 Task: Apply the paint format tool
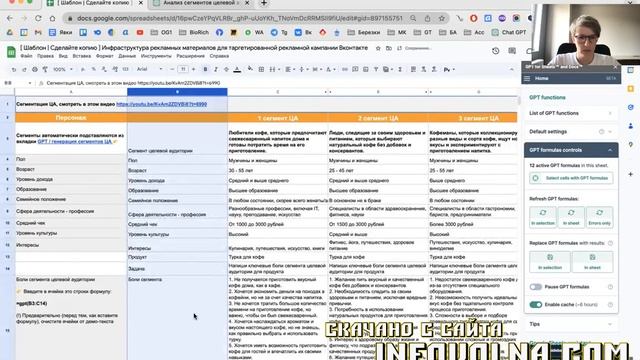click(45, 70)
